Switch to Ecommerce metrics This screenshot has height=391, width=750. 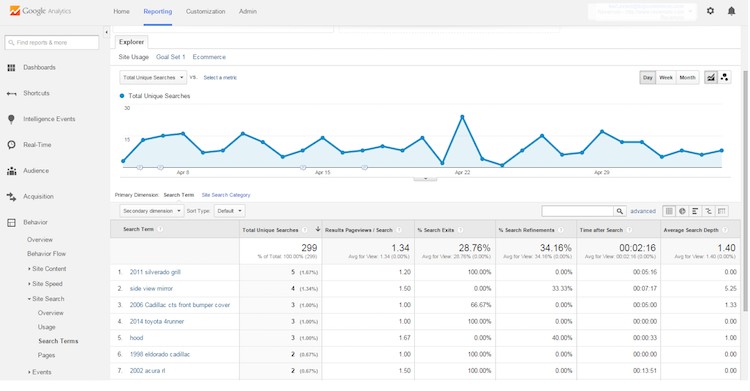coord(209,57)
